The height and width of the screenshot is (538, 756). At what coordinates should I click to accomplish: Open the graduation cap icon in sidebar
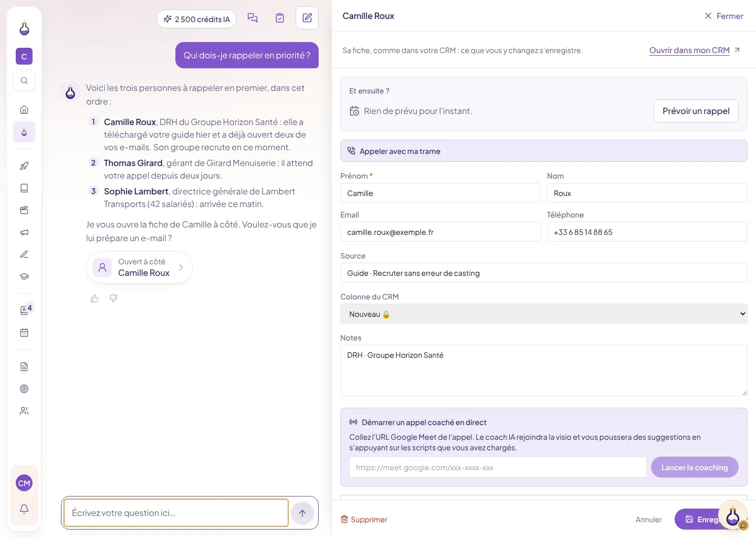click(x=24, y=276)
